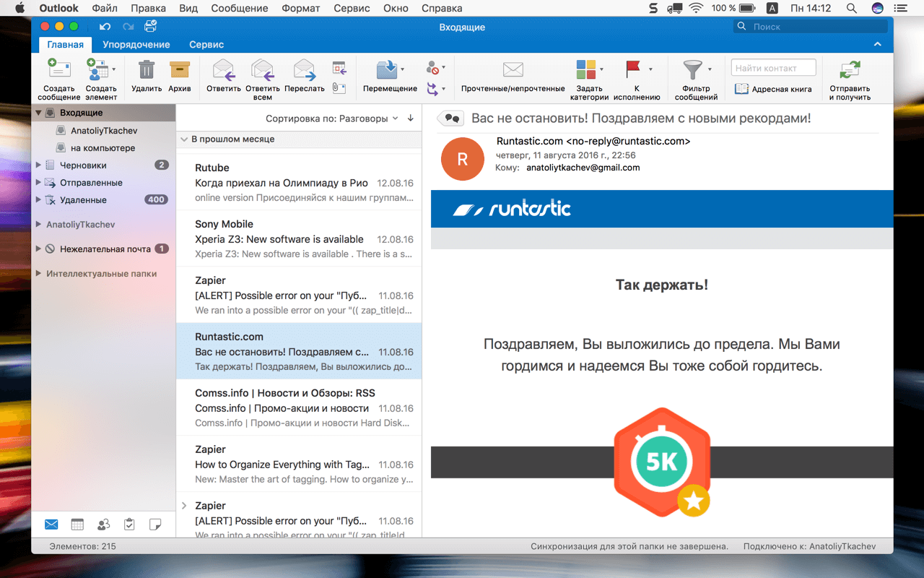
Task: Collapse the В прошлом месяце group
Action: (x=184, y=139)
